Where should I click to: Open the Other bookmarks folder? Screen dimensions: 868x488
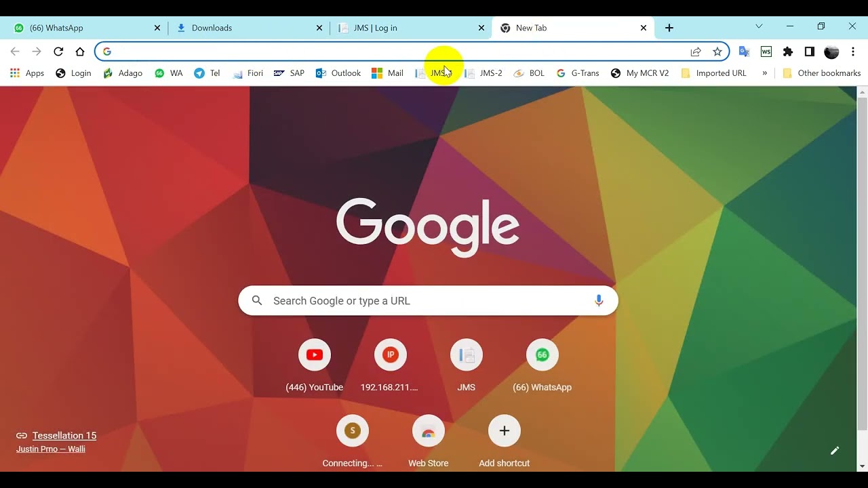[x=821, y=73]
